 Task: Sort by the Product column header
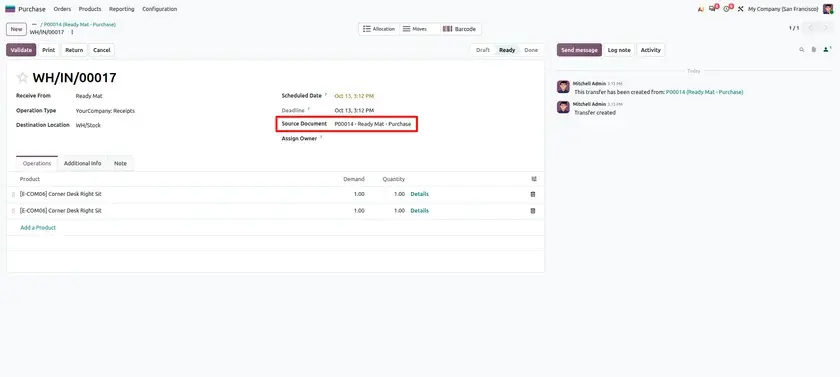coord(30,179)
